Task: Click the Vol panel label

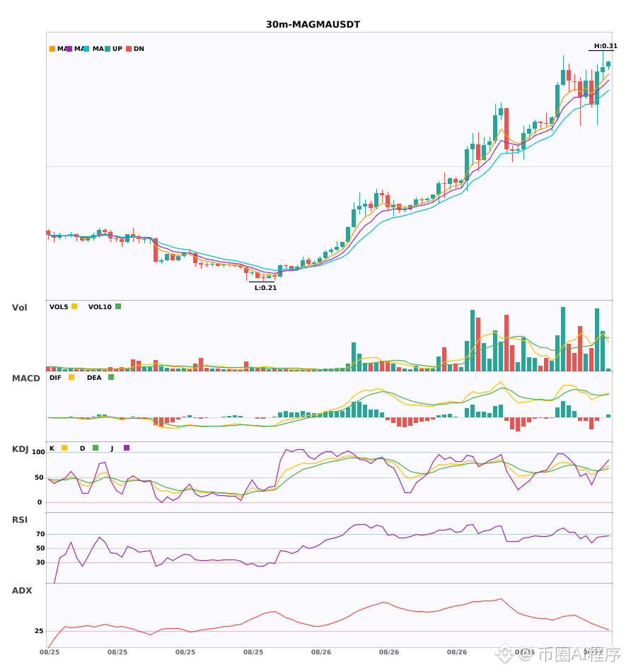Action: 19,307
